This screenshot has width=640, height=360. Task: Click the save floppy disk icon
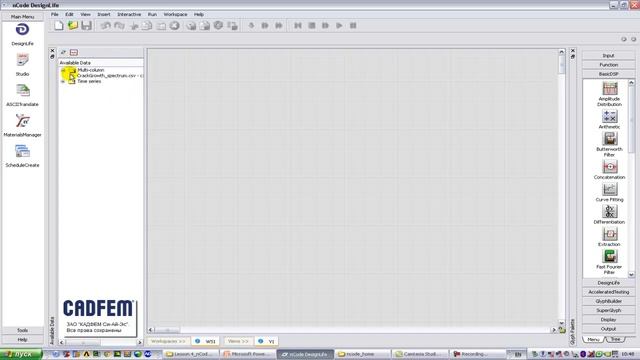pos(86,25)
